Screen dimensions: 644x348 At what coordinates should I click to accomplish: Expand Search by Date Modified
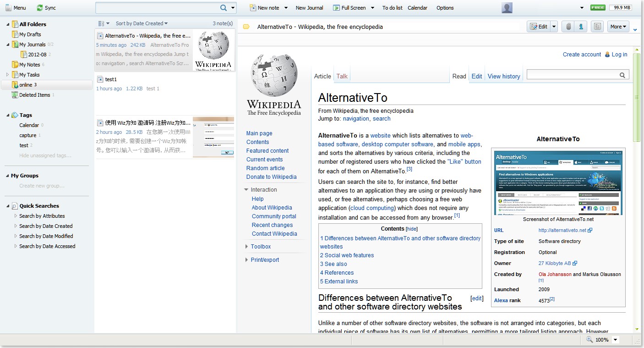tap(16, 236)
